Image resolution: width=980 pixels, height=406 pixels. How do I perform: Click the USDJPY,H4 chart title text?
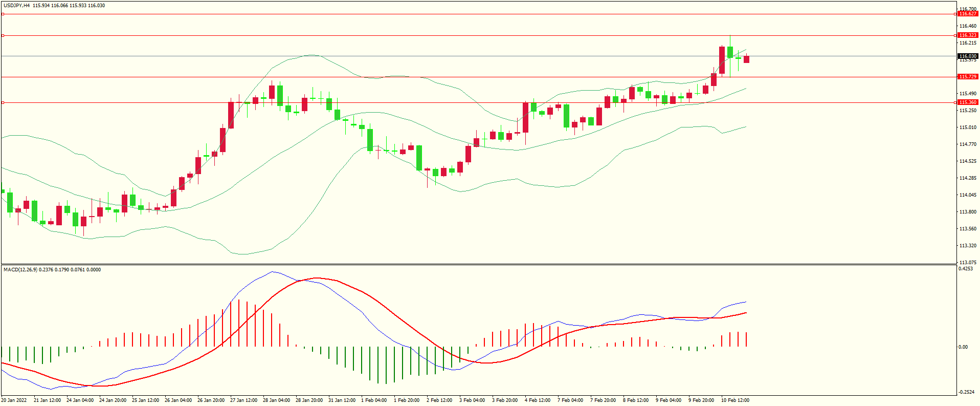pyautogui.click(x=16, y=6)
